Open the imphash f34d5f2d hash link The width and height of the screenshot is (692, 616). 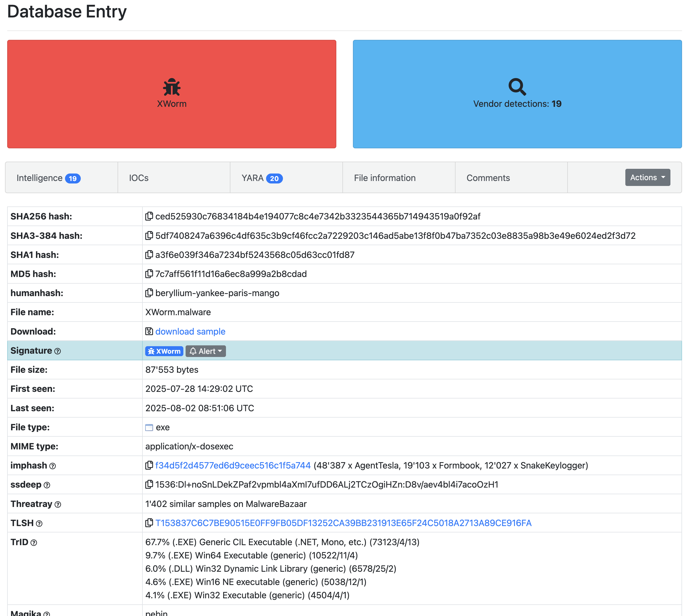pyautogui.click(x=233, y=465)
